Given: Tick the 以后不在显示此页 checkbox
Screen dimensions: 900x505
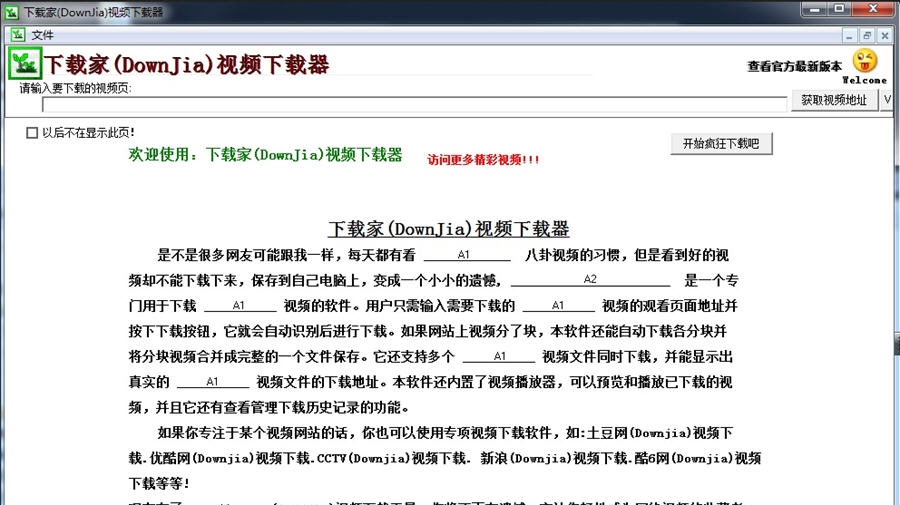Looking at the screenshot, I should coord(32,133).
